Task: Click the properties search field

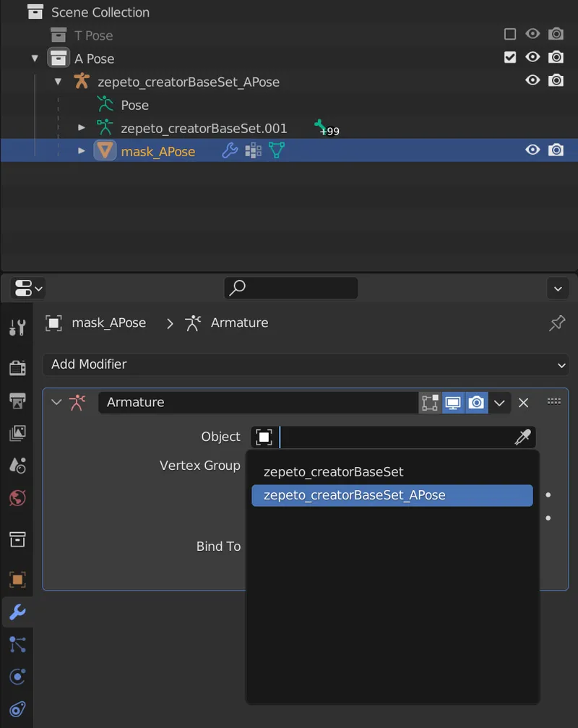Action: click(x=291, y=288)
